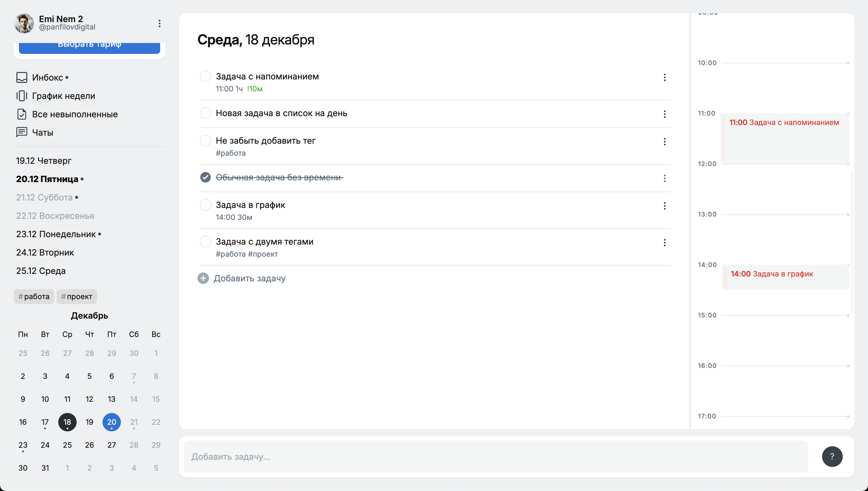Toggle completed checkbox on 'Обычная задача без времени'
The height and width of the screenshot is (491, 868).
[x=205, y=178]
